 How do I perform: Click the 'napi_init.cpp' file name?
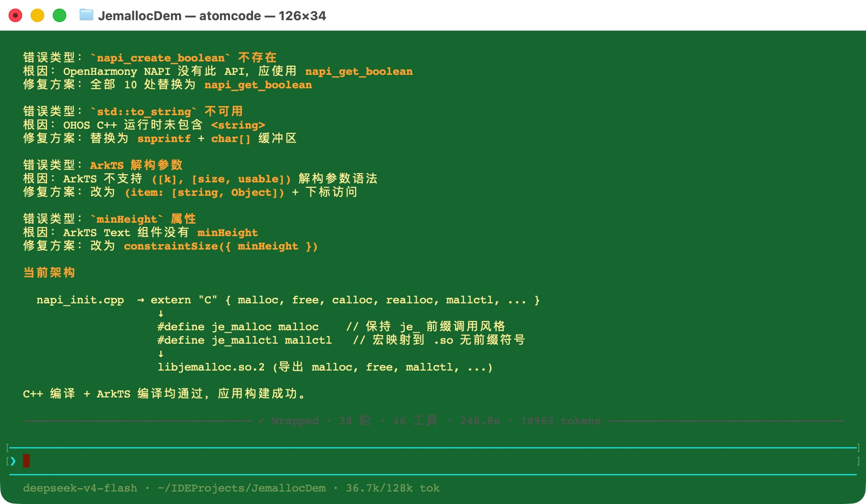pyautogui.click(x=80, y=300)
